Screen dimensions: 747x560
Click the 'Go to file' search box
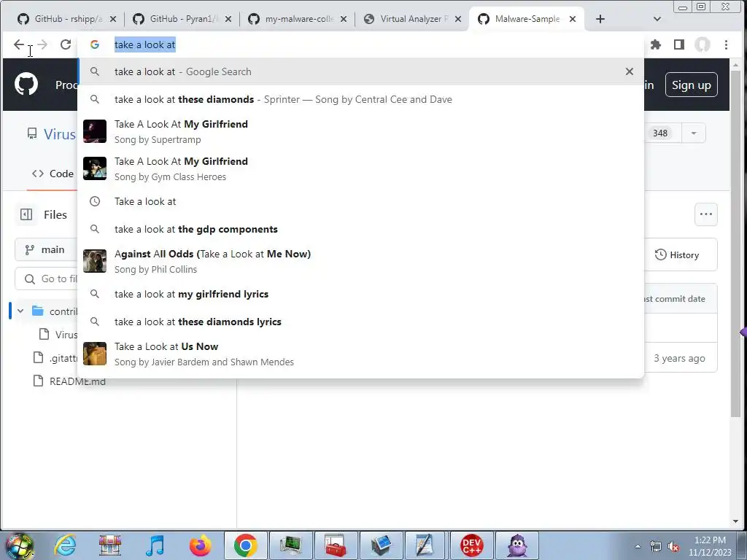(46, 279)
